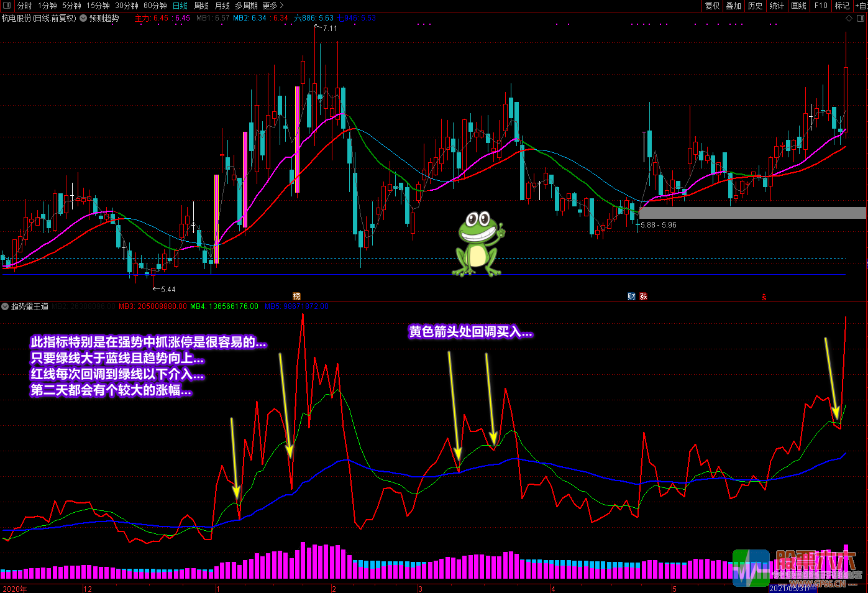The width and height of the screenshot is (868, 593).
Task: Switch to 60分钟 chart period
Action: click(155, 6)
